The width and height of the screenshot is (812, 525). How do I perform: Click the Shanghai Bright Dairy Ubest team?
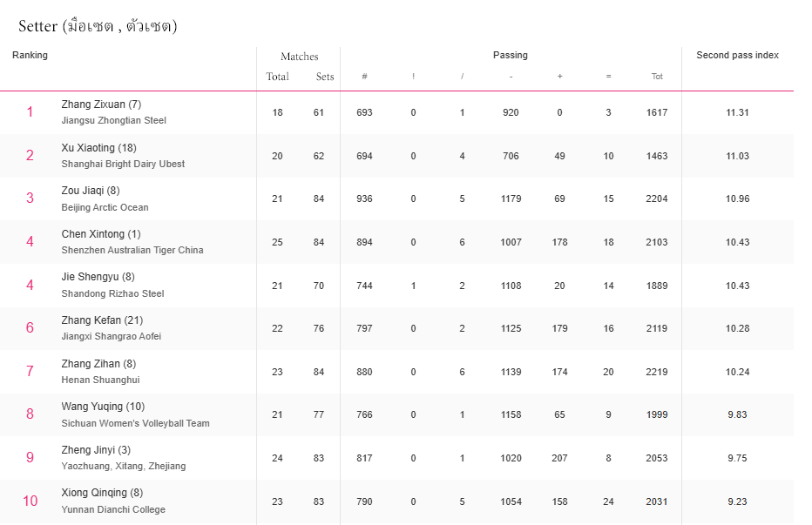123,164
